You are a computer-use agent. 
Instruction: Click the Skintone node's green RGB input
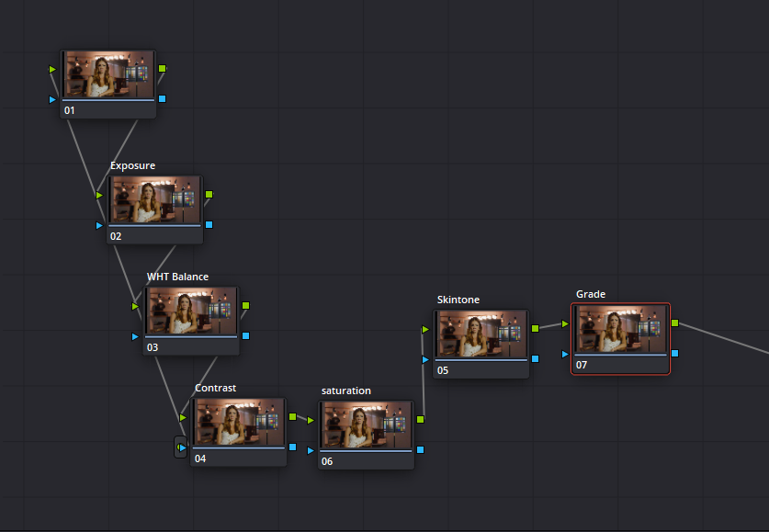coord(425,330)
